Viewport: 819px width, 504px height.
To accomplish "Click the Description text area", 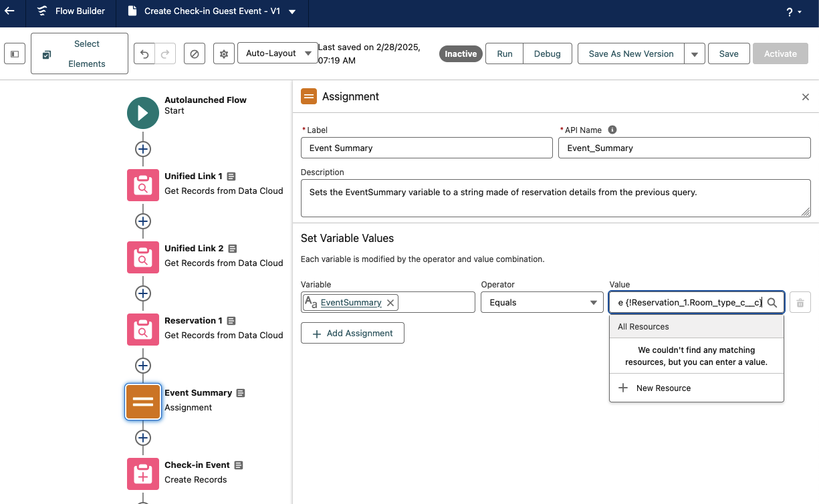I will (x=556, y=198).
